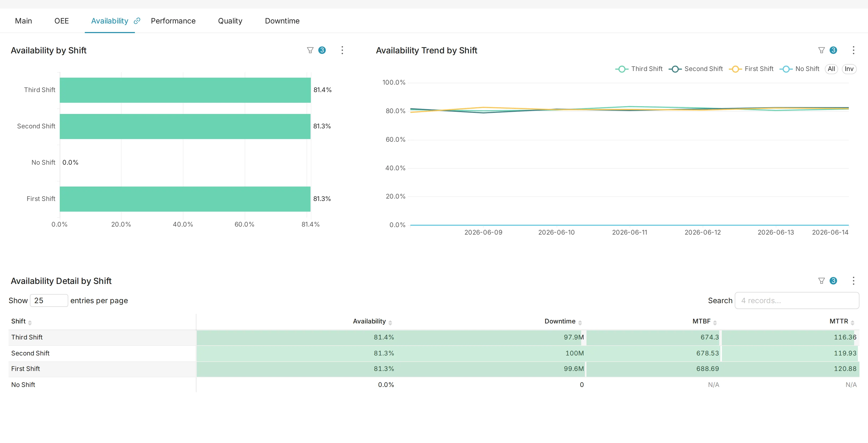The image size is (868, 443).
Task: Open filter icon in Availability Trend by Shift
Action: click(821, 50)
